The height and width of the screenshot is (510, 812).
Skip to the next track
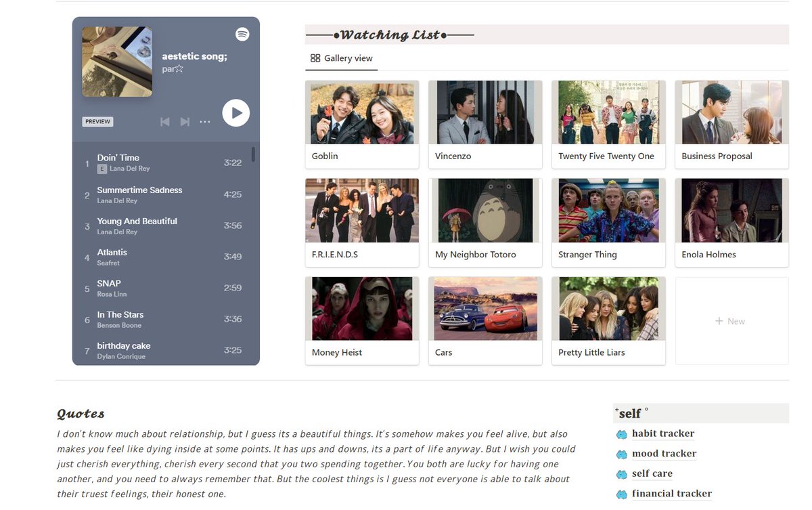click(185, 122)
